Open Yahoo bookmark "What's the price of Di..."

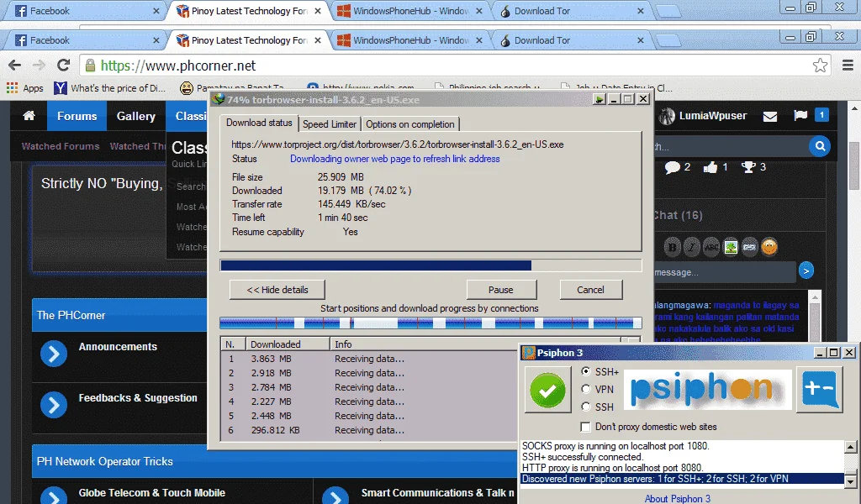[x=110, y=87]
